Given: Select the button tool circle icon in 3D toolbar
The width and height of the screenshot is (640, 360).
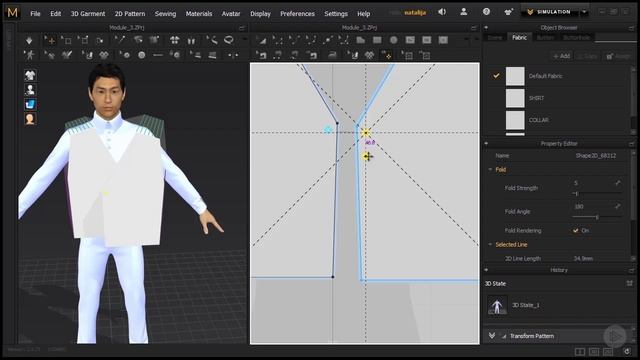Looking at the screenshot, I should 142,55.
